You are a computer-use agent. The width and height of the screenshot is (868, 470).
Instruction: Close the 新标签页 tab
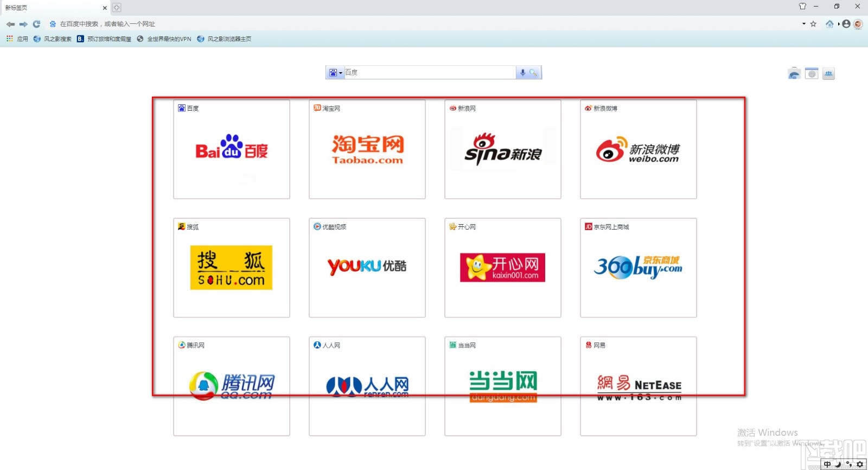click(x=105, y=8)
